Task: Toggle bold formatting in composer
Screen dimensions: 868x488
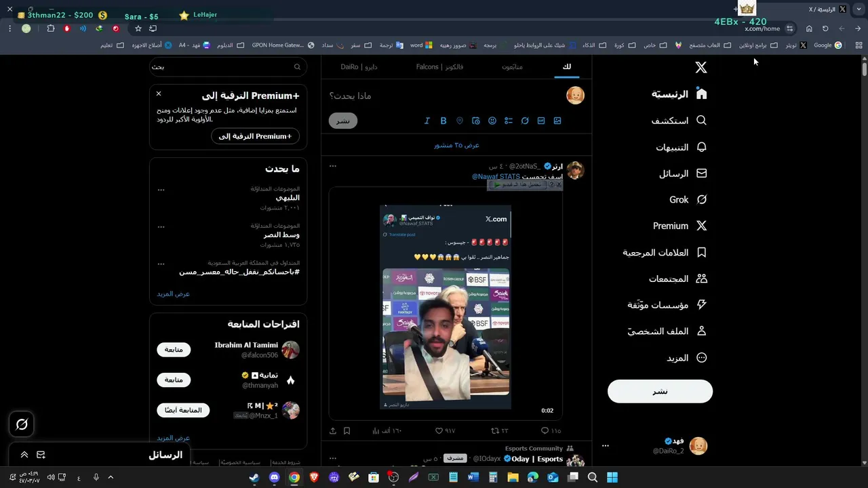Action: click(x=443, y=121)
